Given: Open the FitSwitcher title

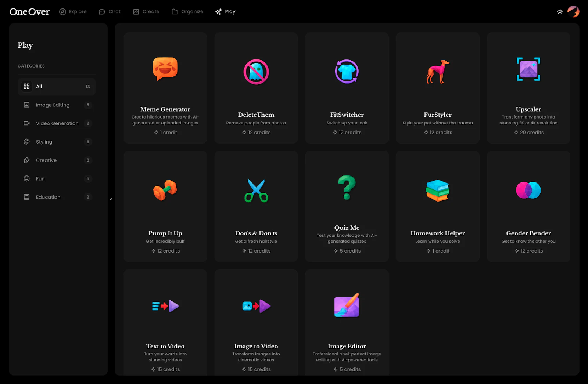Looking at the screenshot, I should click(x=347, y=115).
